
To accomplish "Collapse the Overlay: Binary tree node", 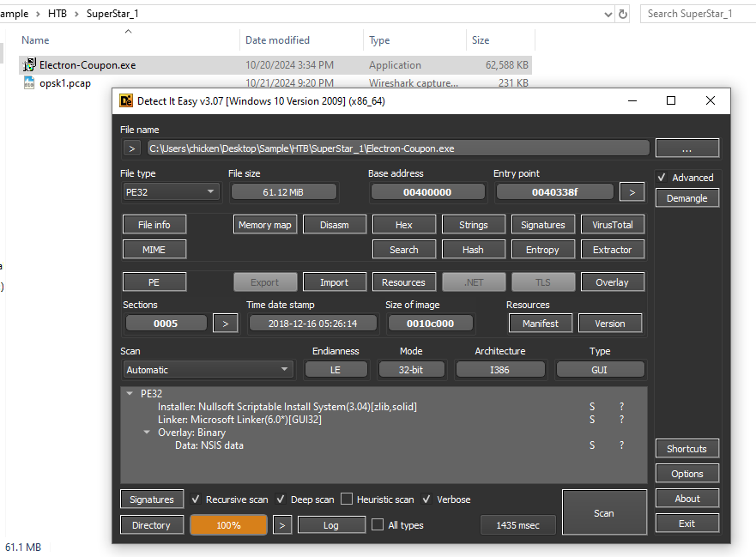I will 147,433.
